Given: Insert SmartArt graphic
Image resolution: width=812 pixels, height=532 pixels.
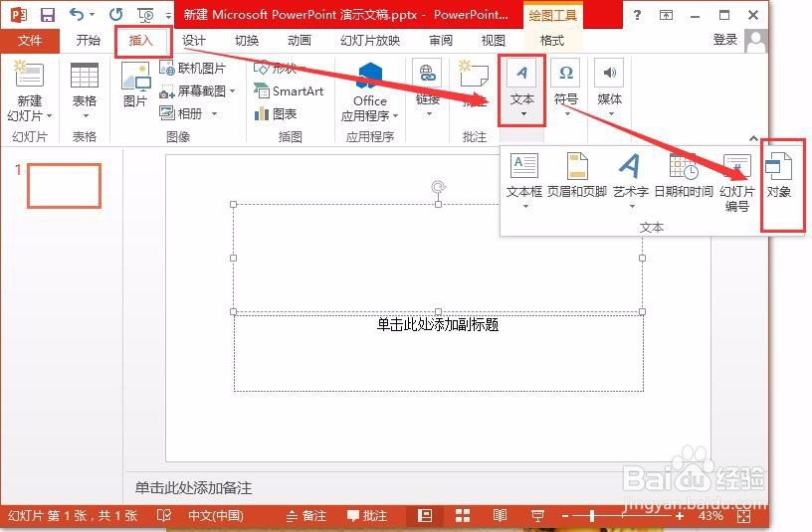Looking at the screenshot, I should tap(289, 91).
